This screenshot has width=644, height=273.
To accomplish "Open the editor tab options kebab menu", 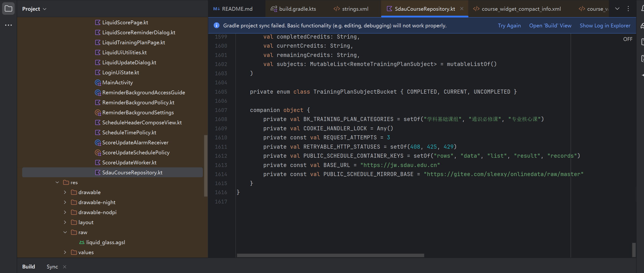I will 628,9.
